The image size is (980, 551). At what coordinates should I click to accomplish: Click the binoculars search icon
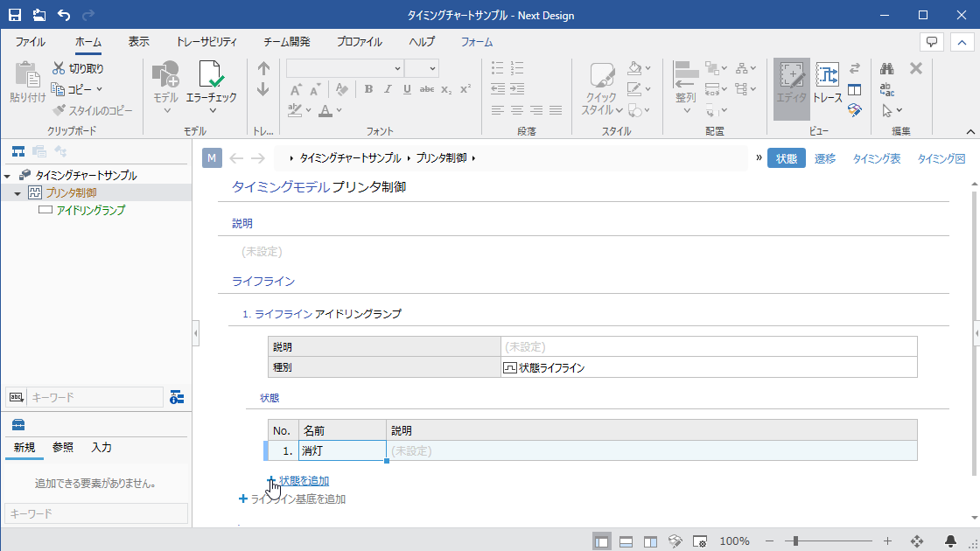887,68
